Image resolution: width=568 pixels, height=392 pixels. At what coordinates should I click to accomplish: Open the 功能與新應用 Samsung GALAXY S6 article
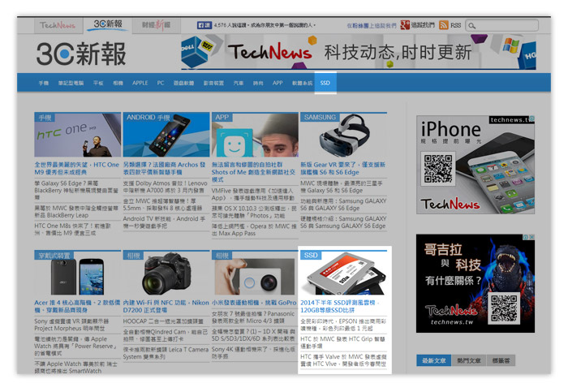343,205
